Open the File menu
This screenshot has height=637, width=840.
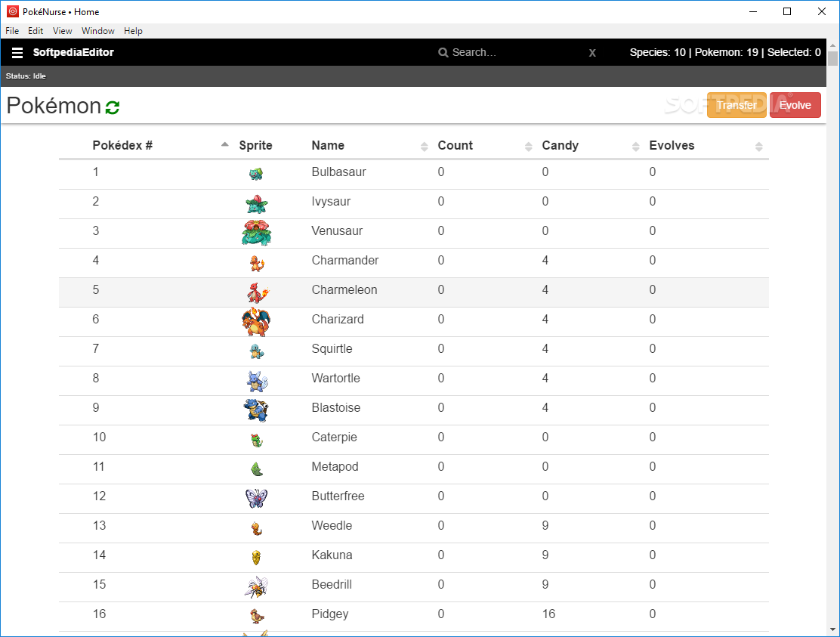pyautogui.click(x=12, y=30)
